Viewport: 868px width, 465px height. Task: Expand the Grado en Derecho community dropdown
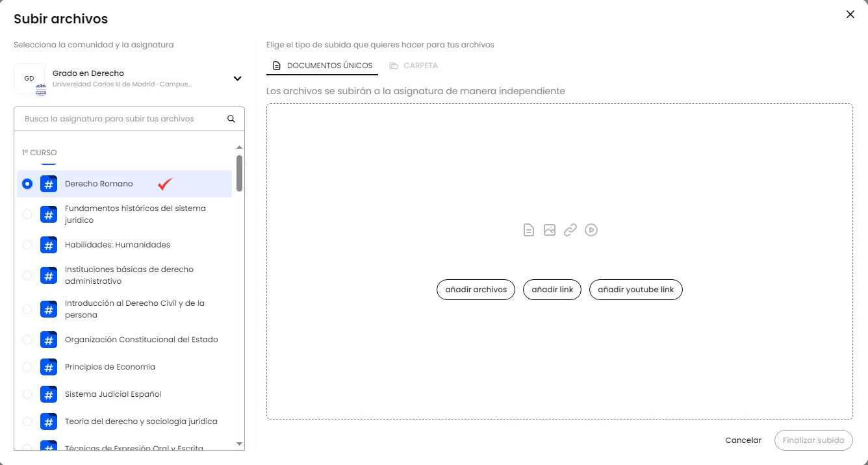(237, 79)
